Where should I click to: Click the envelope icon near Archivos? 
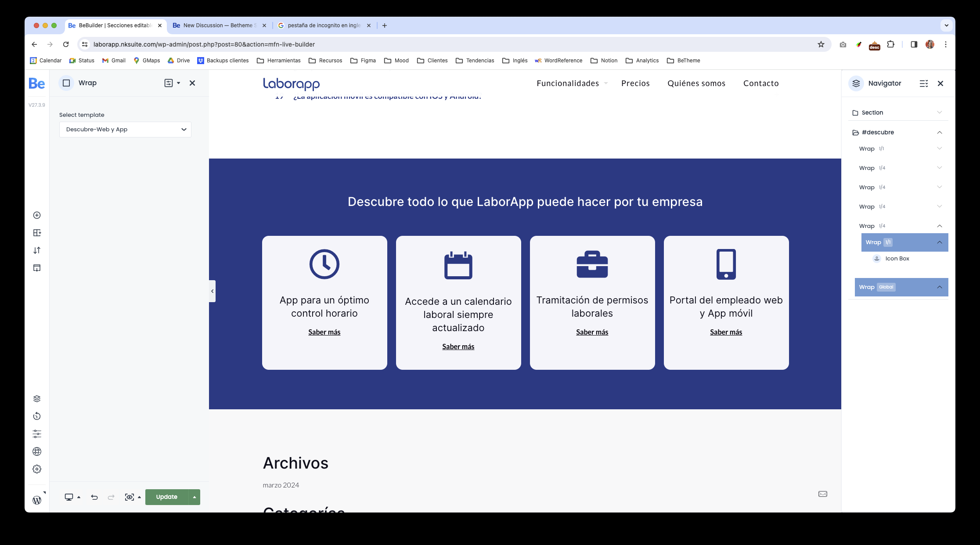(x=823, y=494)
